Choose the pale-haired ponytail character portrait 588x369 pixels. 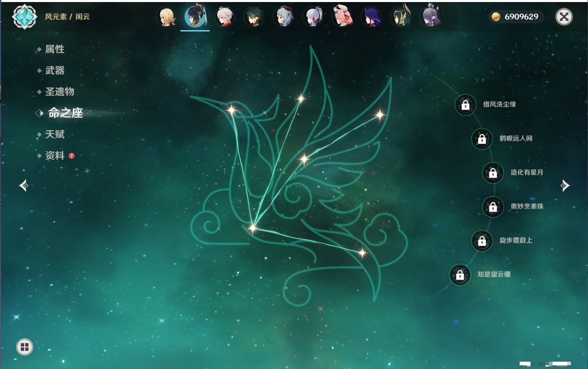(x=313, y=17)
